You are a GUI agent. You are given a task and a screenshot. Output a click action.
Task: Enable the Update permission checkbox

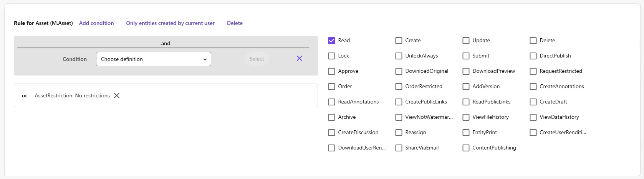[466, 41]
